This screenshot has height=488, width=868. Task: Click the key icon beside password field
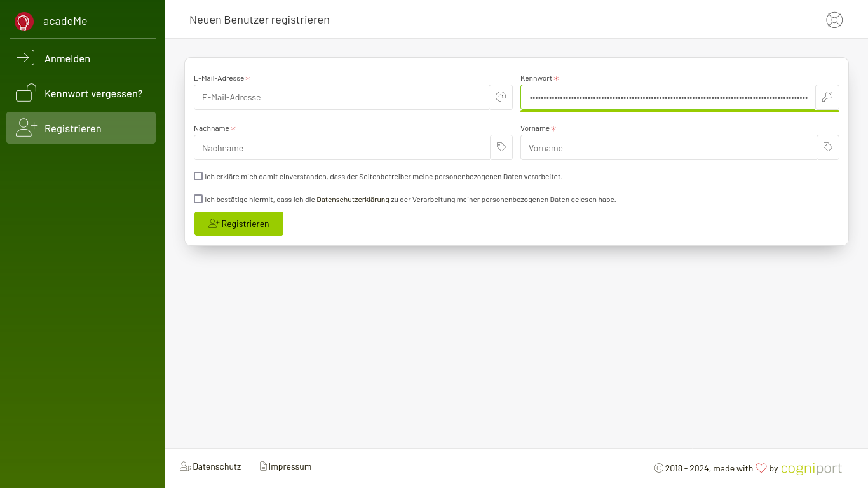click(827, 97)
